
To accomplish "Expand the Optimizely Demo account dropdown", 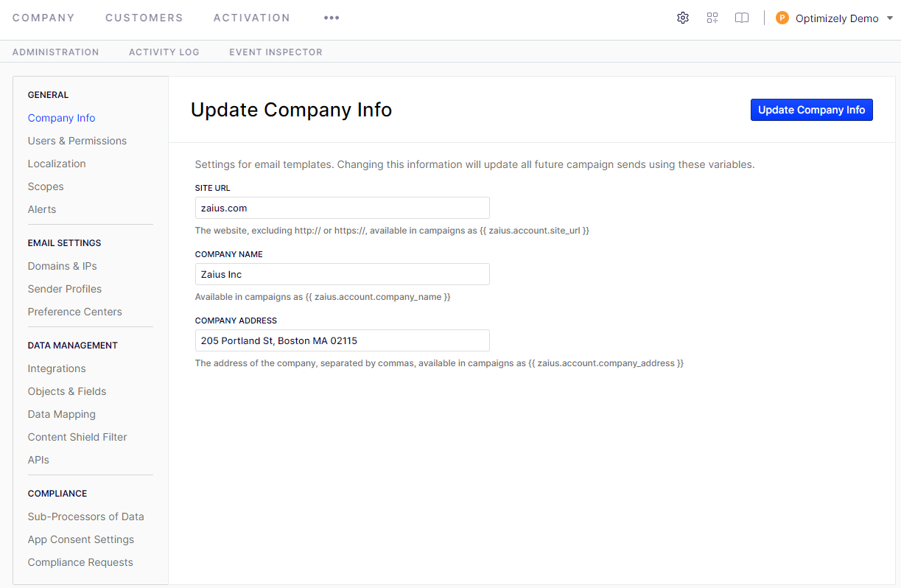I will pyautogui.click(x=835, y=18).
